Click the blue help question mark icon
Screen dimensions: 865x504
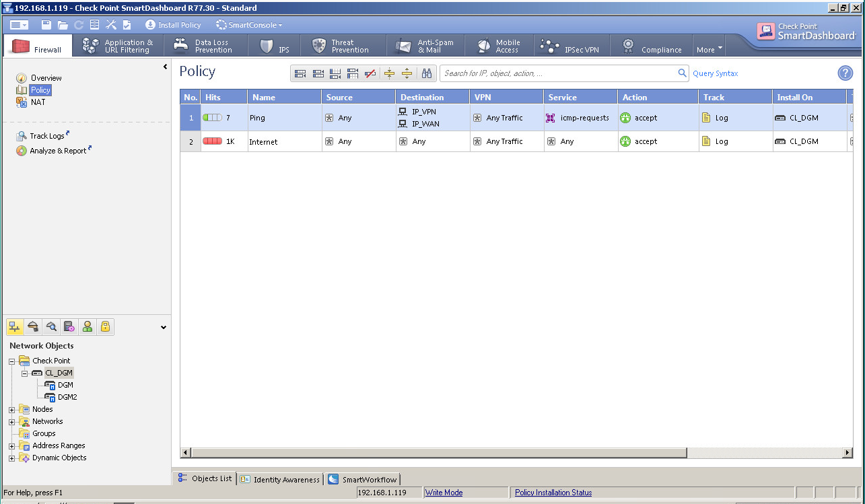pyautogui.click(x=845, y=73)
